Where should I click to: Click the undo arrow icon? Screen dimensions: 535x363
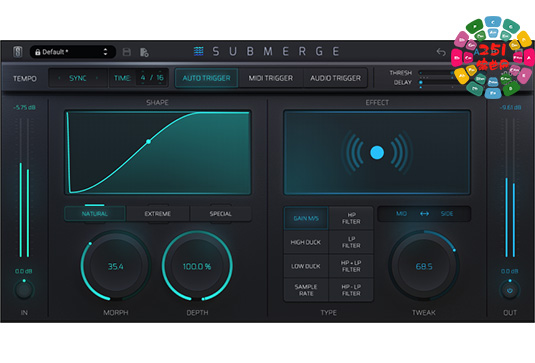click(x=441, y=52)
